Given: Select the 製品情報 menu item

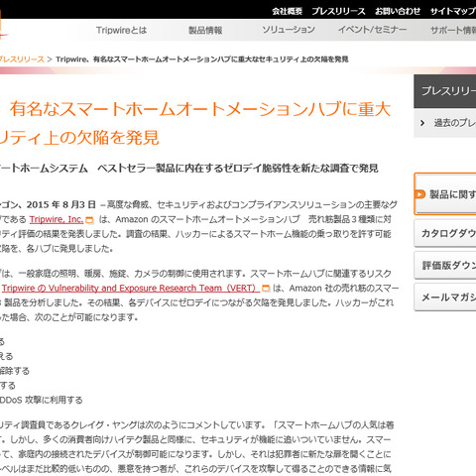Looking at the screenshot, I should (x=205, y=30).
